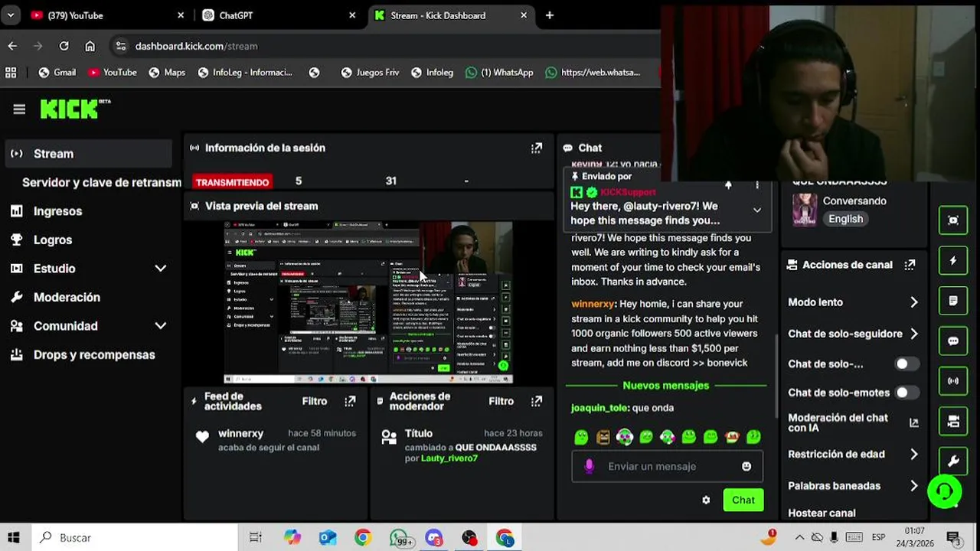
Task: Open Task View on the taskbar
Action: click(x=256, y=538)
